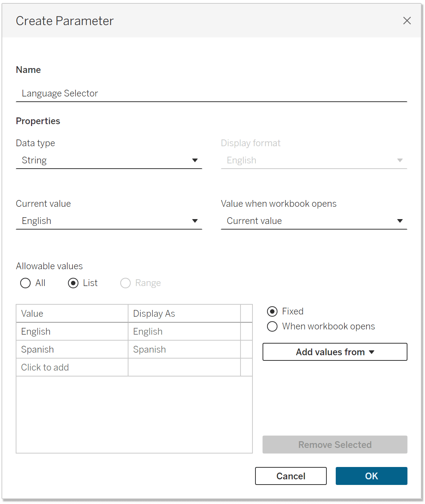Close the Create Parameter dialog

407,21
